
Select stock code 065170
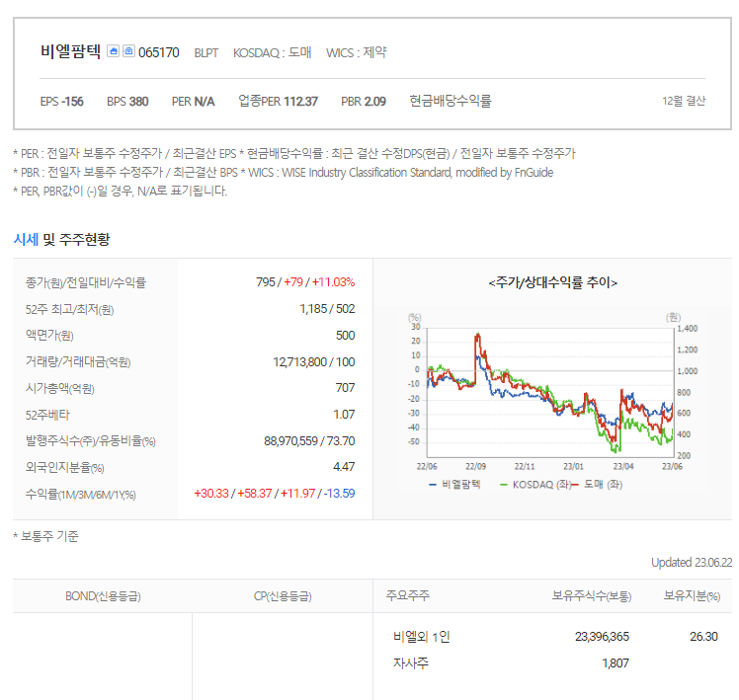159,52
